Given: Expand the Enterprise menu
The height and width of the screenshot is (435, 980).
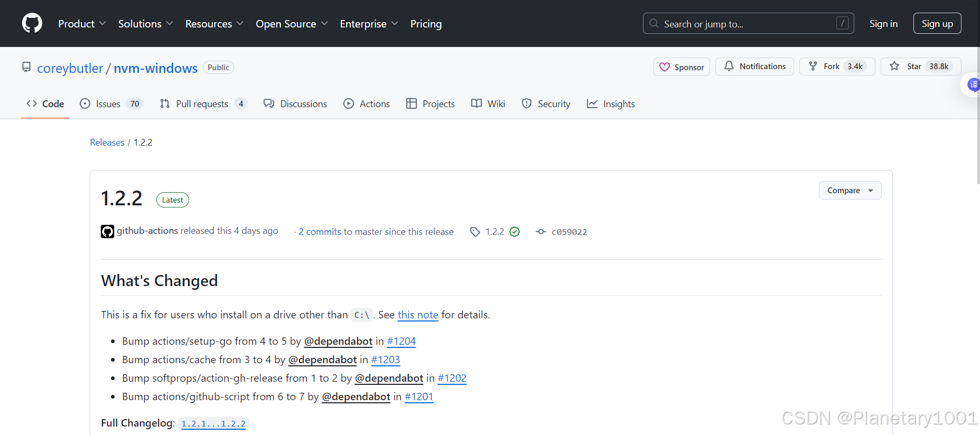Looking at the screenshot, I should coord(369,24).
